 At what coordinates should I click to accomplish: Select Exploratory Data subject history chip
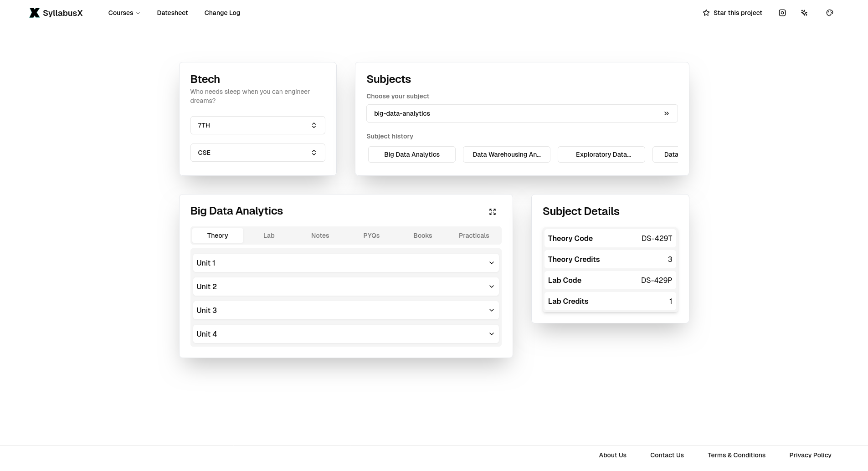click(x=601, y=154)
